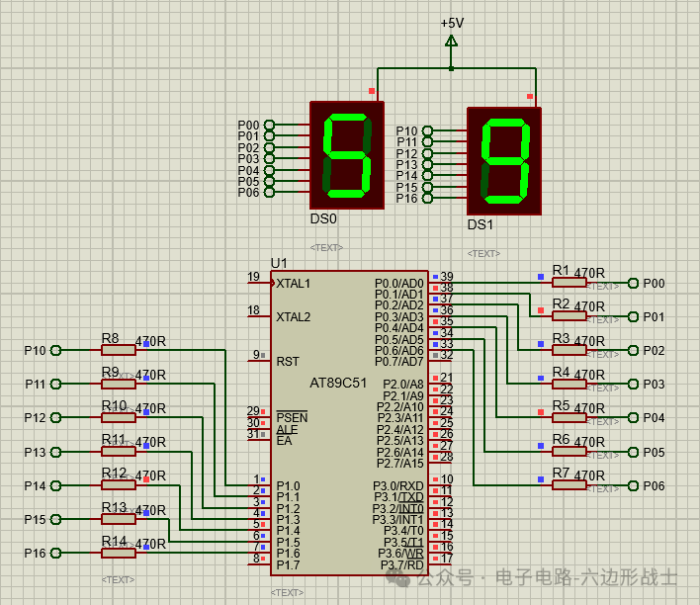Select resistor R14 body

(119, 554)
